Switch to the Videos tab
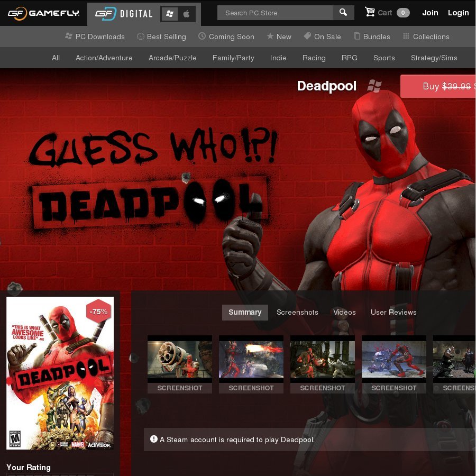Screen dimensions: 476x476 [344, 312]
